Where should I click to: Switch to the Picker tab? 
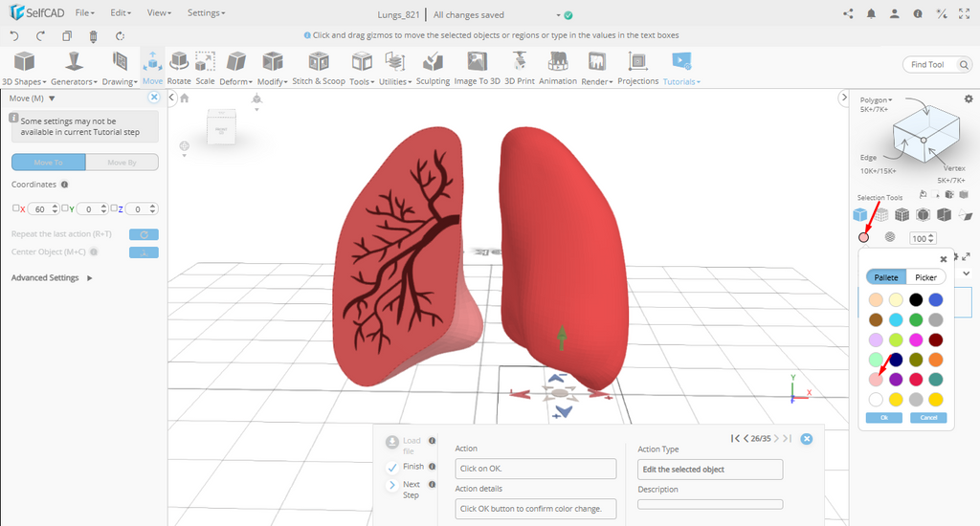925,277
